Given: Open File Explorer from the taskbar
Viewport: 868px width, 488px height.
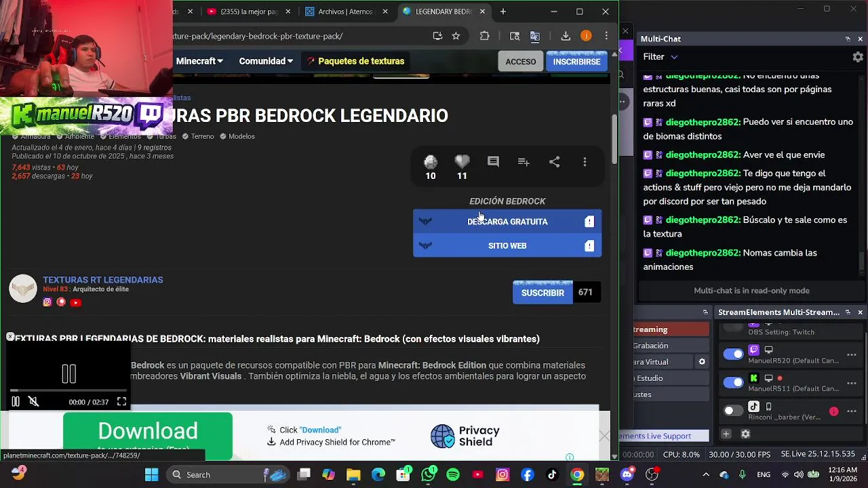Looking at the screenshot, I should (353, 474).
